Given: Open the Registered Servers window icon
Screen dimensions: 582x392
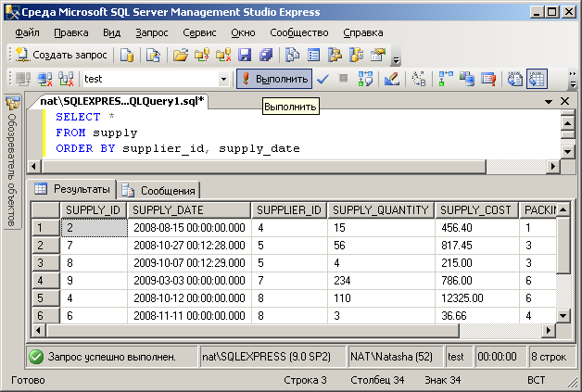Looking at the screenshot, I should (293, 55).
